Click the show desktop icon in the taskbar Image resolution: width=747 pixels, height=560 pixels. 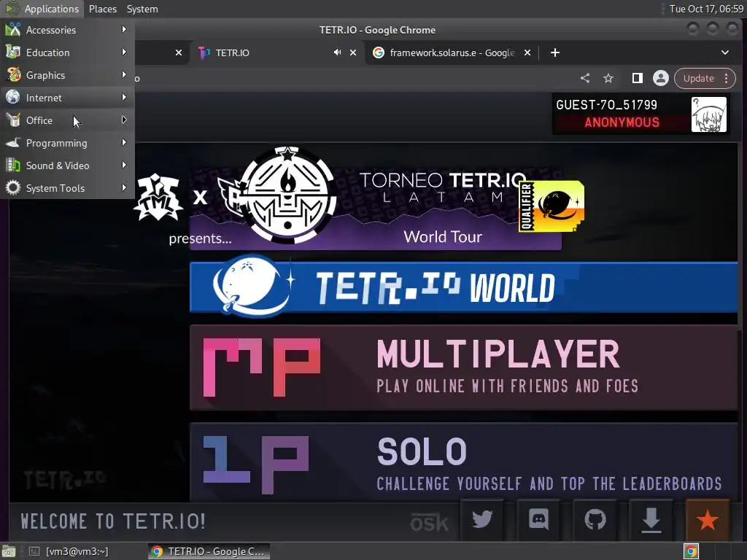coord(9,551)
